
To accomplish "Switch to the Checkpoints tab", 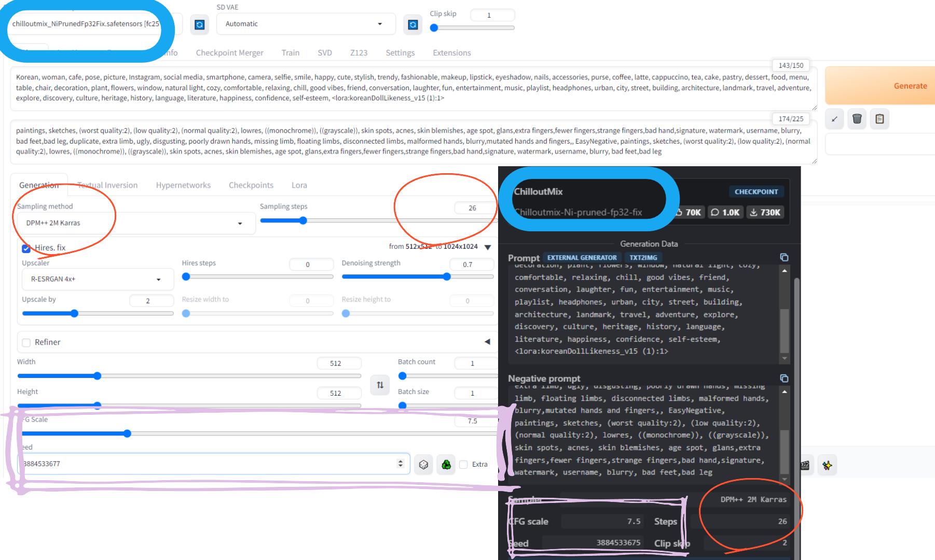I will (251, 185).
